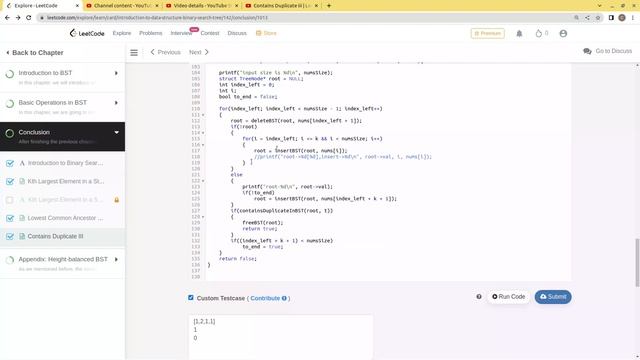
Task: Go to Next item
Action: 199,52
